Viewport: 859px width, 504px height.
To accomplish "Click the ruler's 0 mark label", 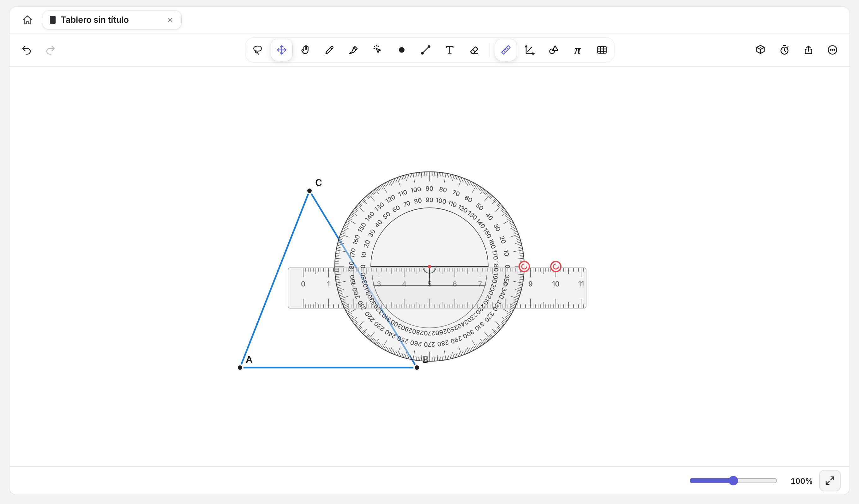I will coord(303,284).
